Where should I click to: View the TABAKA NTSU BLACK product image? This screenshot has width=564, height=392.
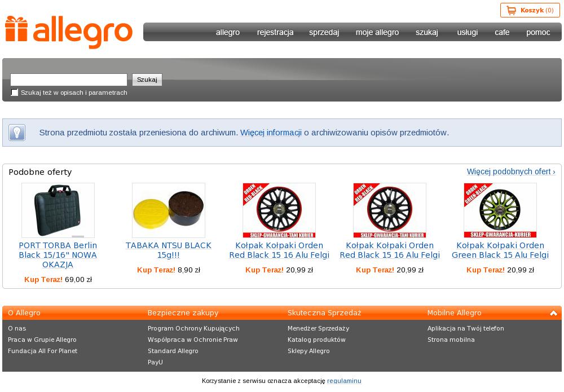169,210
